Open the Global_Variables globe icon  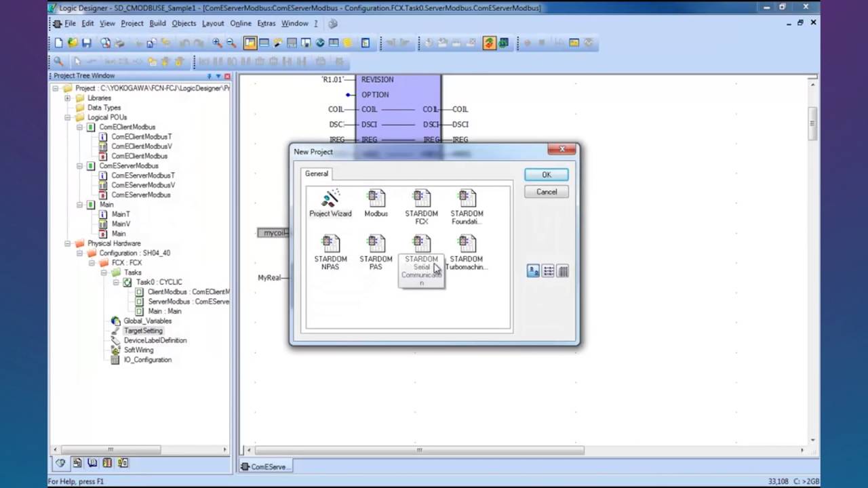coord(115,321)
